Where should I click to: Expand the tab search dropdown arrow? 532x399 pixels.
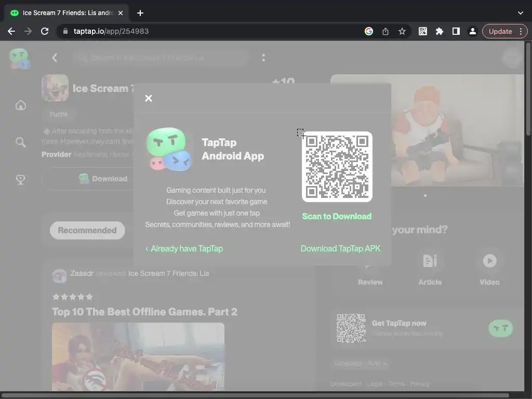(521, 13)
